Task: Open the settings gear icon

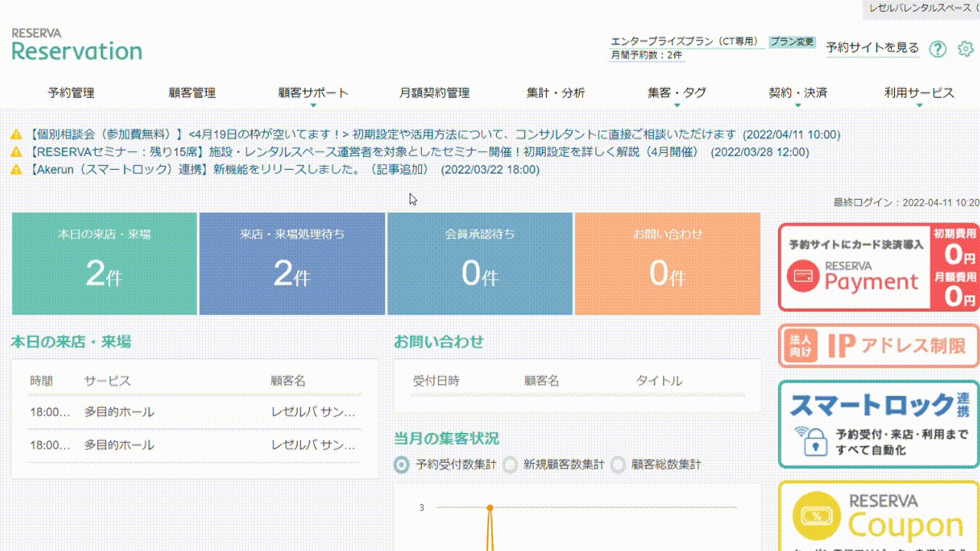Action: [965, 49]
